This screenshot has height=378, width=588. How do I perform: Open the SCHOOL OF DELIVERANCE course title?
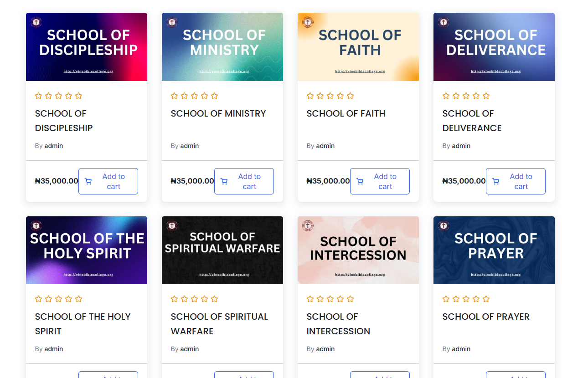coord(472,121)
